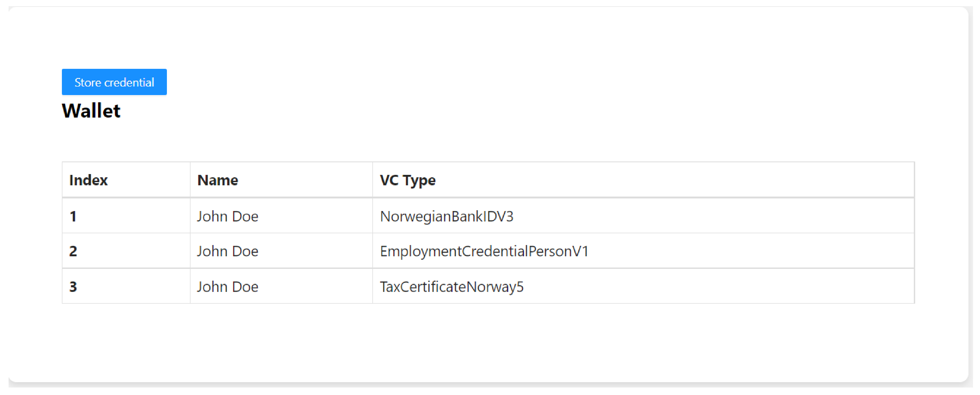This screenshot has height=395, width=980.
Task: Highlight the first credential table row
Action: [685, 216]
